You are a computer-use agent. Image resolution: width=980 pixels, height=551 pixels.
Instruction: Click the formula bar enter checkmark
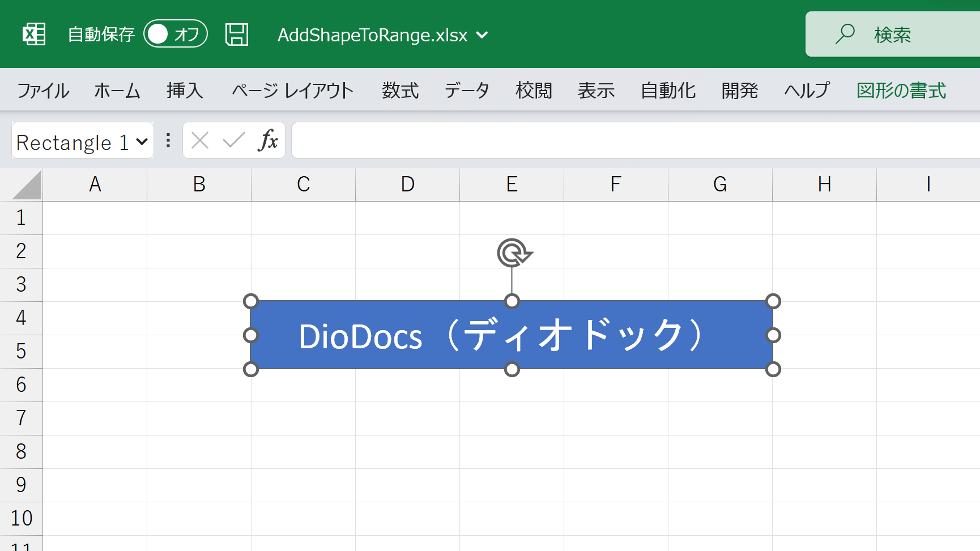pos(233,140)
